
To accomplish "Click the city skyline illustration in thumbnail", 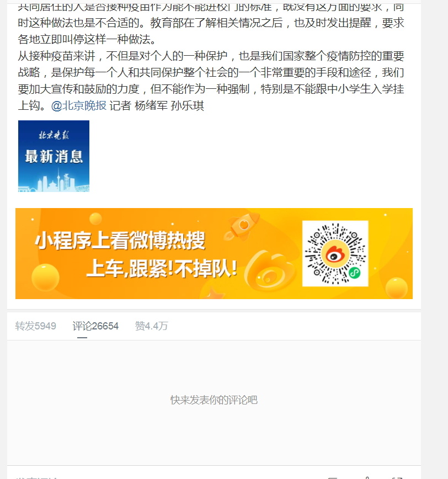I will point(54,182).
